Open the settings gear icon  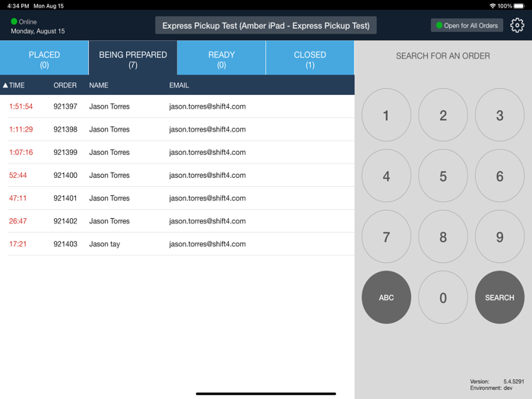click(517, 25)
